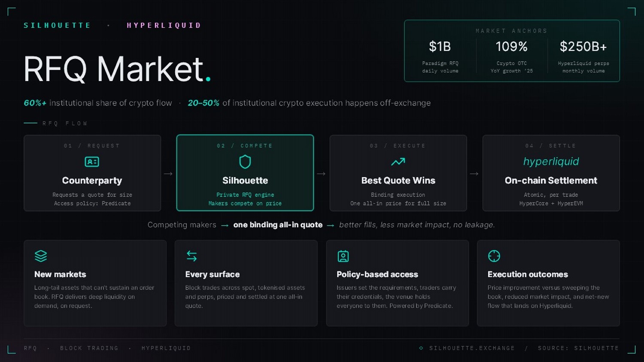Click the SILHOUETTE header label
The width and height of the screenshot is (644, 362).
(x=57, y=25)
